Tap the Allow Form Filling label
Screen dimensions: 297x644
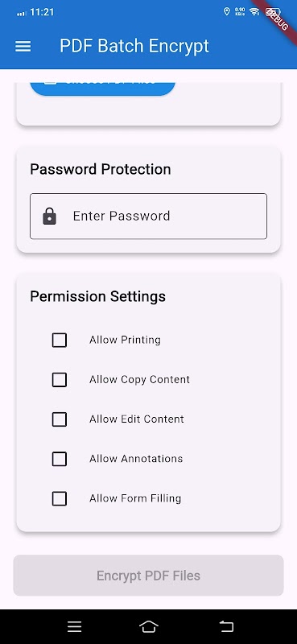[135, 498]
